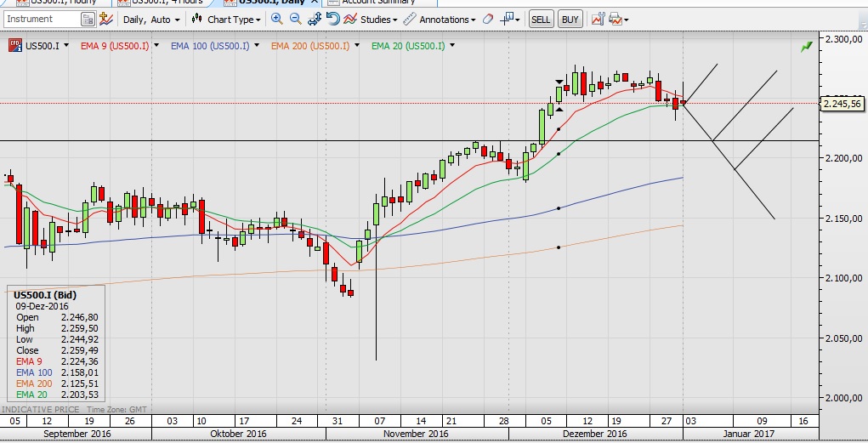Screen dimensions: 868x443
Task: Open the instrument picker icon beside Instrument field
Action: (x=88, y=20)
